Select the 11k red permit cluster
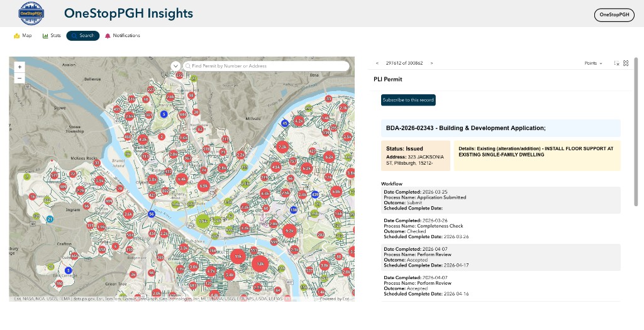This screenshot has width=644, height=330. pos(237,257)
